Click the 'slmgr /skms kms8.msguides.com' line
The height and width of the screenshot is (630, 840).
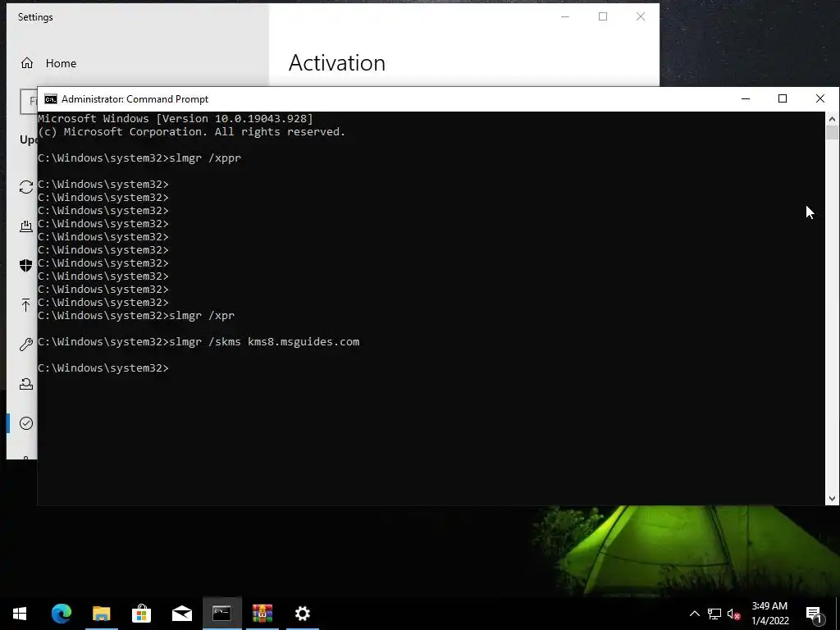pyautogui.click(x=199, y=342)
